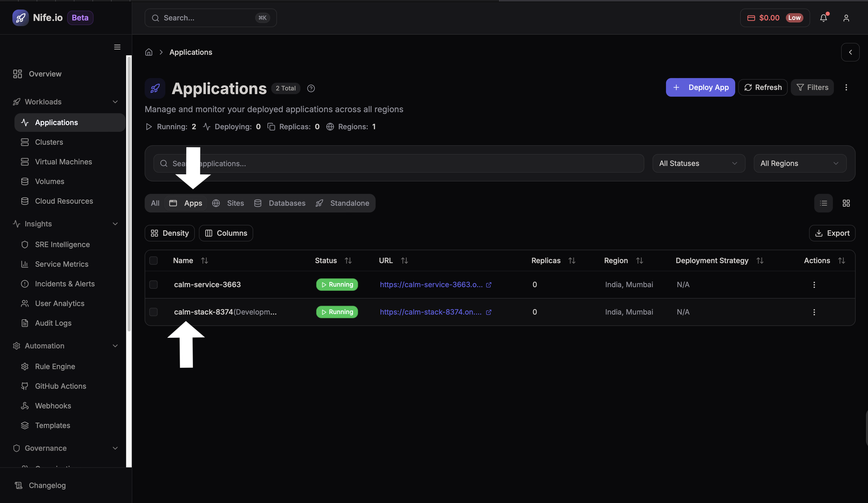Switch to the Databases filter tab

(x=280, y=203)
